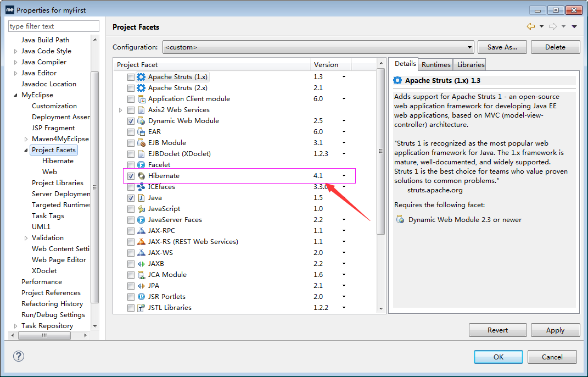Collapse the MyEclipse tree node
This screenshot has width=588, height=377.
[15, 95]
